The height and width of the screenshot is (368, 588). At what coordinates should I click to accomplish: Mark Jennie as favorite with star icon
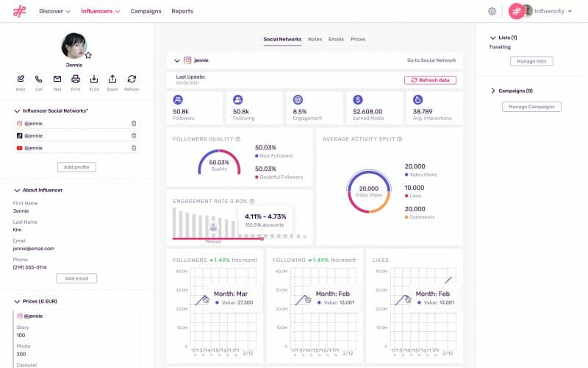pyautogui.click(x=88, y=56)
